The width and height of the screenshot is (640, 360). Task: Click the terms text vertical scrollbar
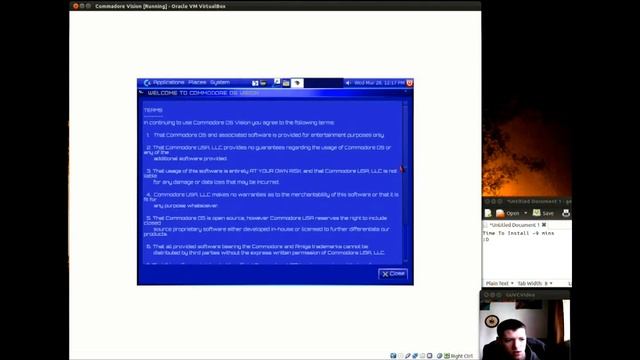[x=405, y=182]
